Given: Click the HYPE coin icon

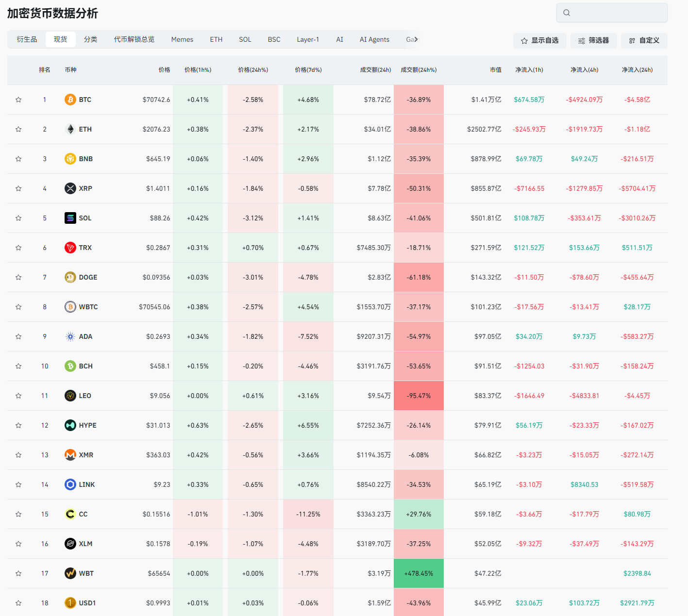Looking at the screenshot, I should [70, 425].
